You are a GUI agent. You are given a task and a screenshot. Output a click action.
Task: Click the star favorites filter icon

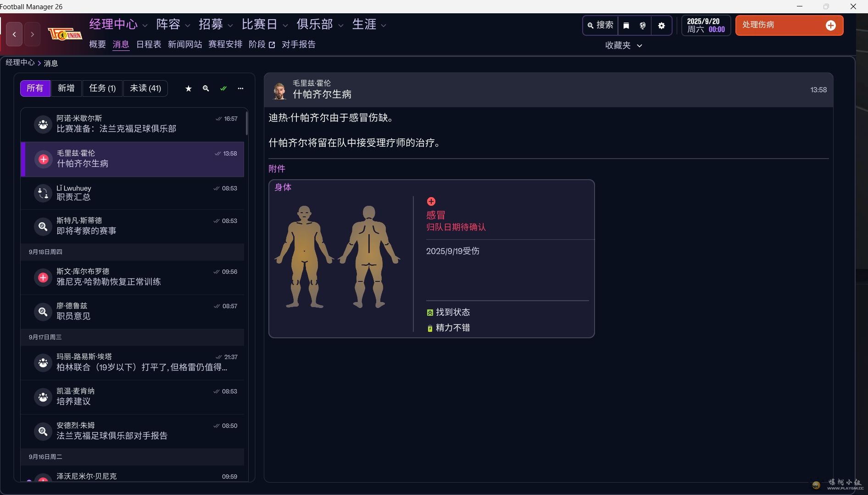point(188,88)
